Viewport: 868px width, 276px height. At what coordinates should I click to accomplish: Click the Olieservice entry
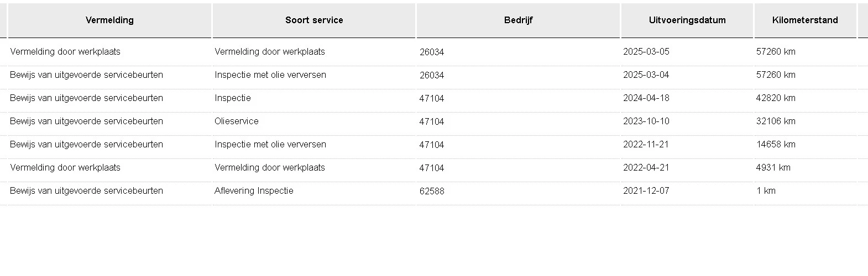pos(237,121)
